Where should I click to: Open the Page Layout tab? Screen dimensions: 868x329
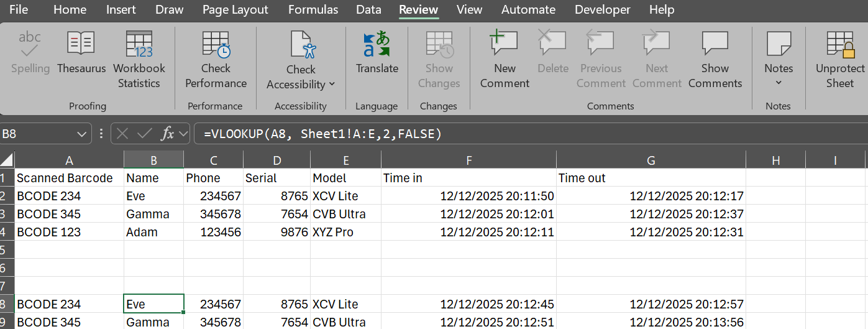235,10
